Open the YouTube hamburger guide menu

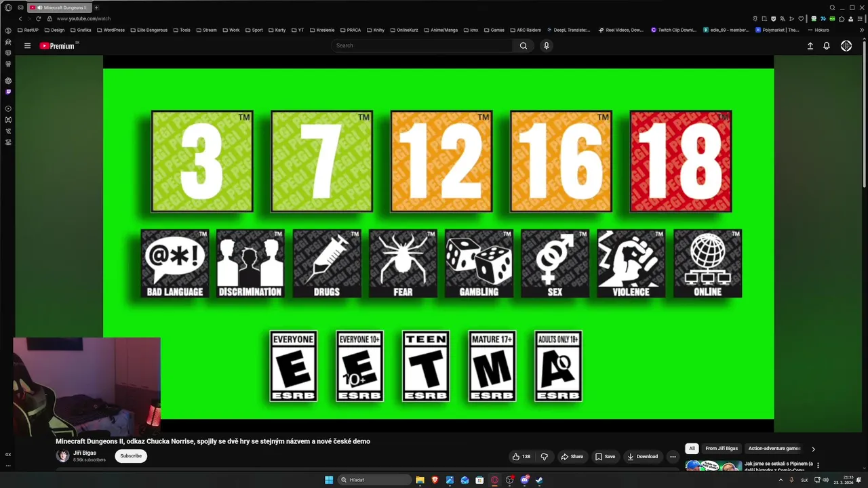[x=27, y=46]
